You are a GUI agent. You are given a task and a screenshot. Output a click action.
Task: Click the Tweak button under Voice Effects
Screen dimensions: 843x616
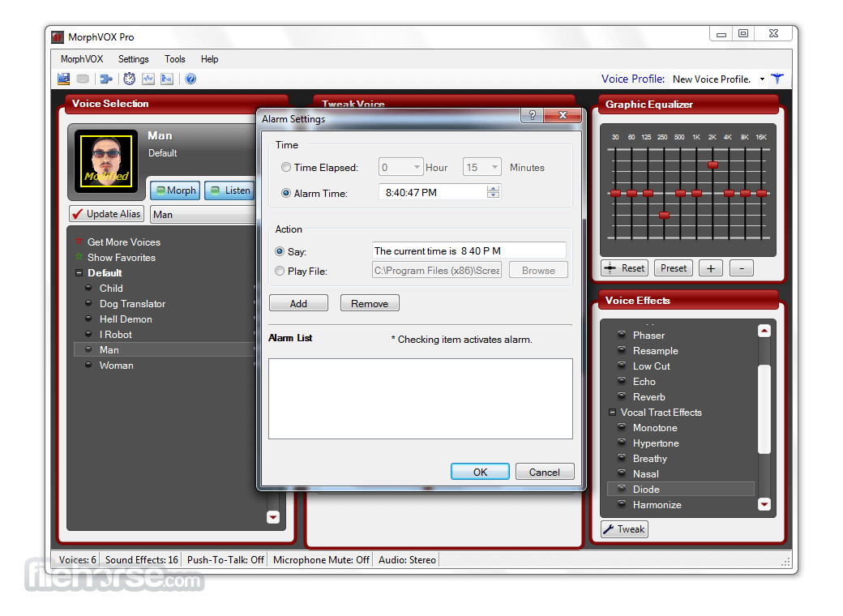[x=624, y=529]
